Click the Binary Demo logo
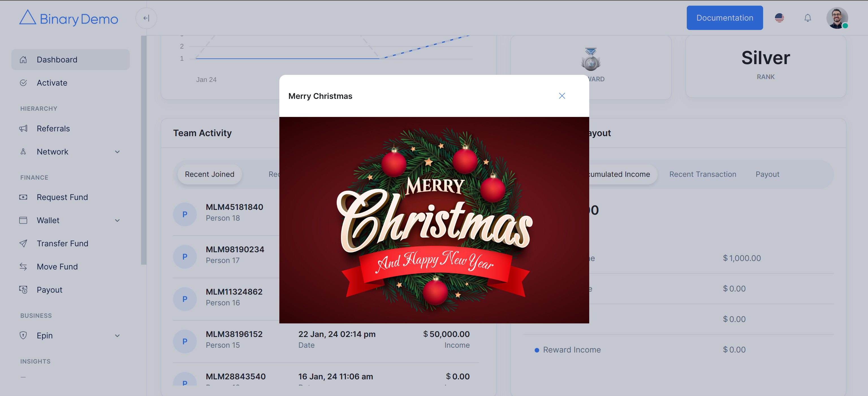This screenshot has height=396, width=868. (69, 18)
